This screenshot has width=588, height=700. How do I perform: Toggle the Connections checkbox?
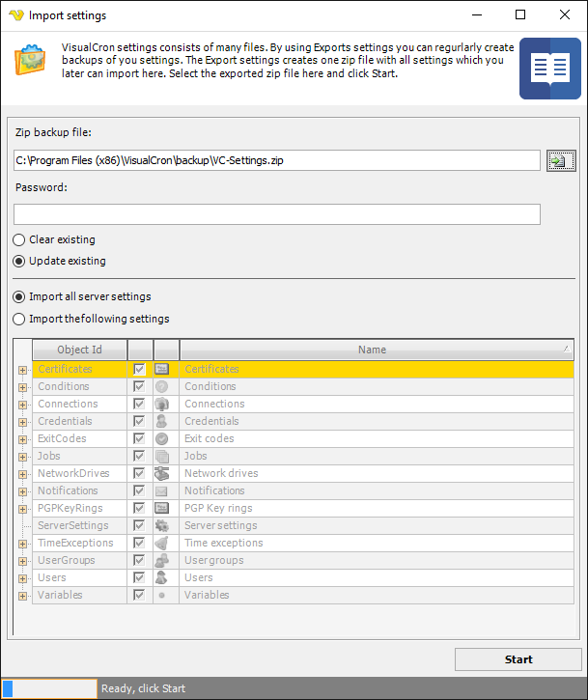point(139,404)
